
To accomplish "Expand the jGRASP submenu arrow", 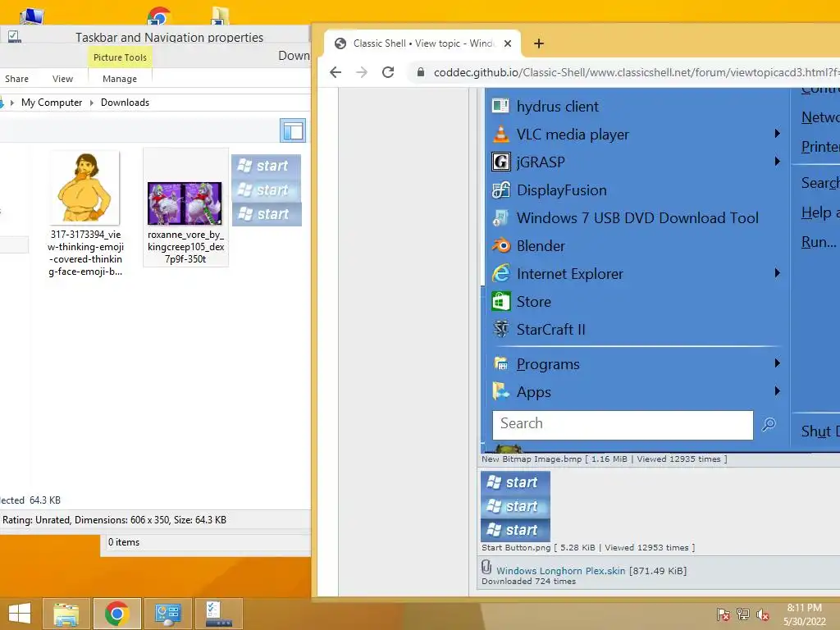I will tap(778, 162).
